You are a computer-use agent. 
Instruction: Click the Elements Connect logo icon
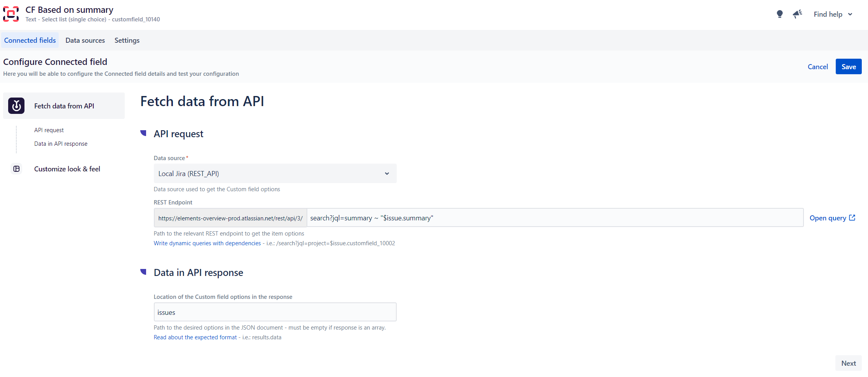point(11,14)
